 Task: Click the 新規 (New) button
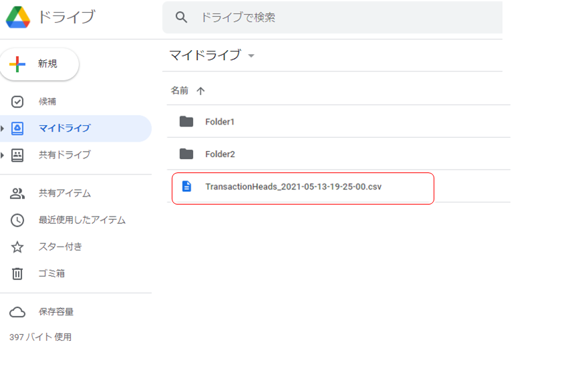point(40,64)
